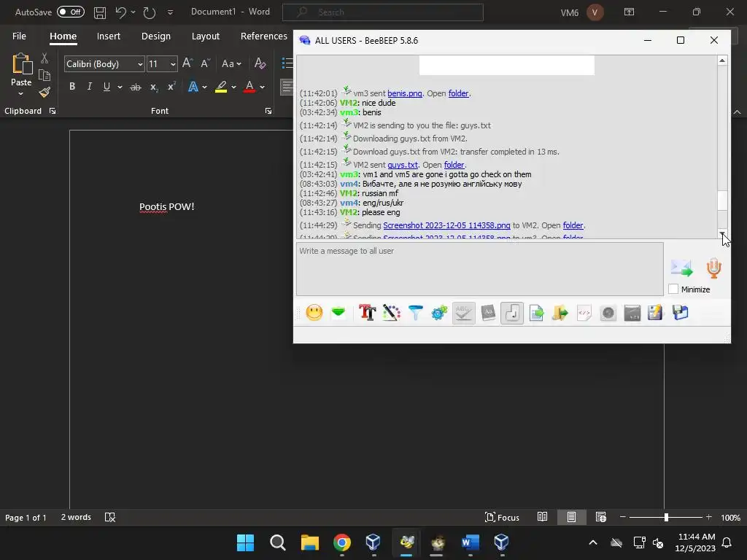Click the code snippet icon in BeeBEEP

coord(584,313)
